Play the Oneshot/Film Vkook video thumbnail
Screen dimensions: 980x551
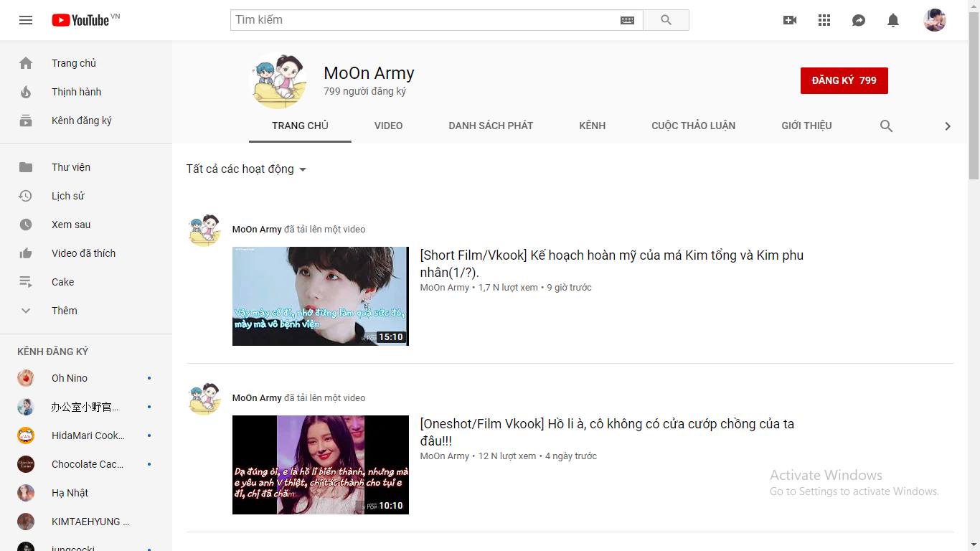click(x=320, y=464)
